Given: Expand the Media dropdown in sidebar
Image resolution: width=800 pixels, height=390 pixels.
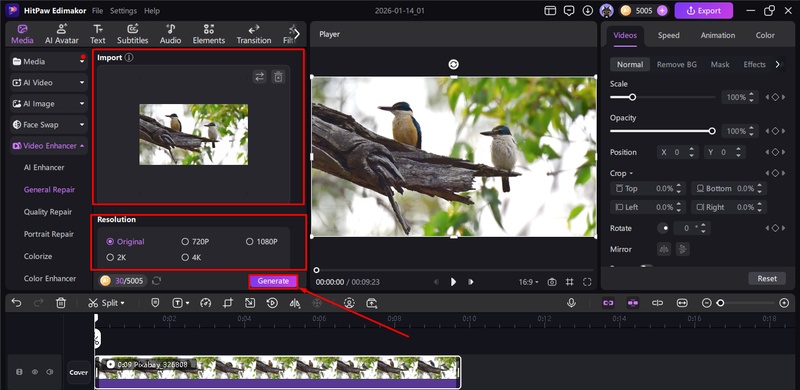Looking at the screenshot, I should pyautogui.click(x=82, y=62).
